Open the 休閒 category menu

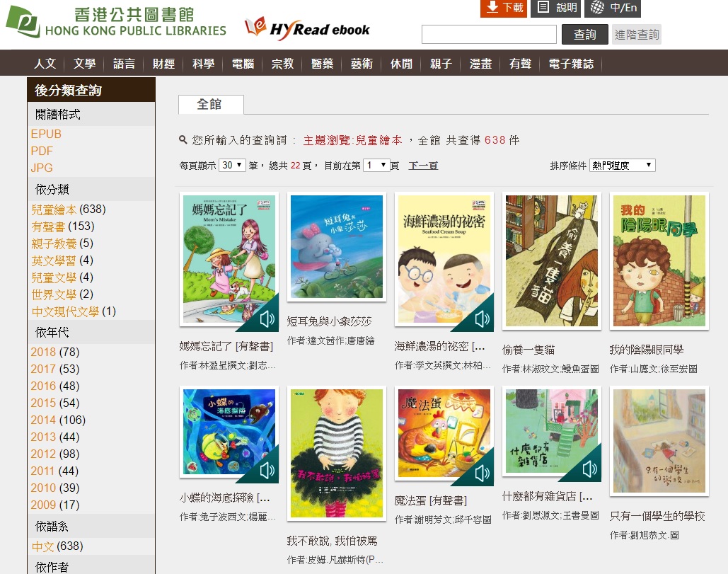pyautogui.click(x=401, y=63)
